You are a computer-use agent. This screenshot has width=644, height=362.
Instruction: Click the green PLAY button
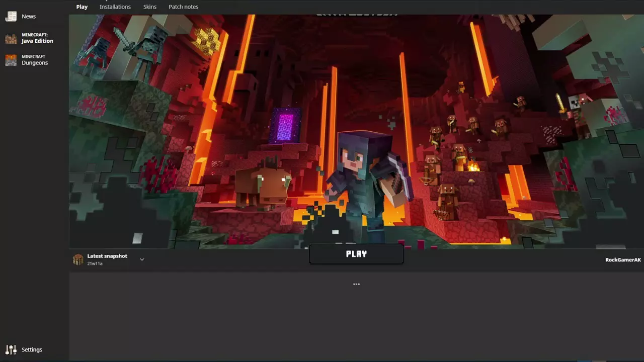point(356,254)
